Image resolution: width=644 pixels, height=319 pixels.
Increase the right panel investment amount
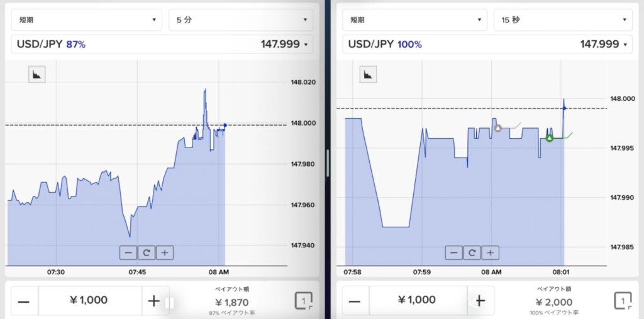point(480,301)
